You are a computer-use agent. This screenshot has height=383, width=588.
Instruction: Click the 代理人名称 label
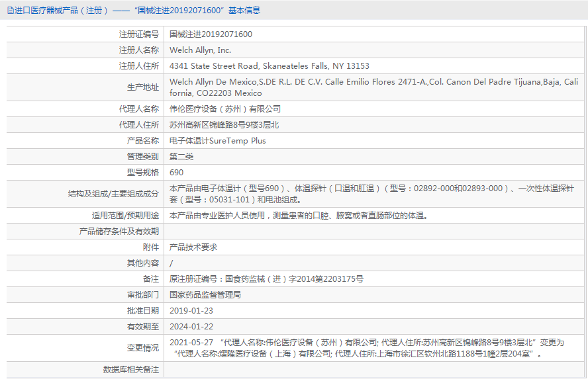click(139, 109)
